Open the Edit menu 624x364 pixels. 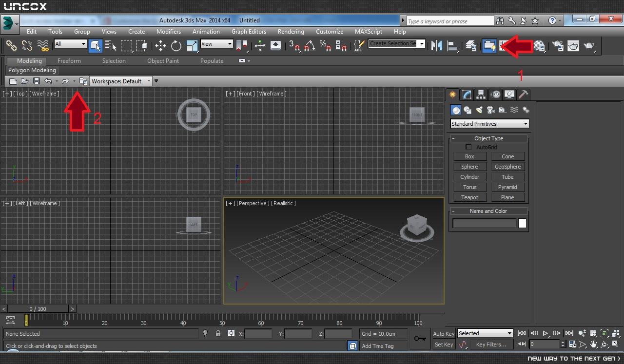pos(32,32)
